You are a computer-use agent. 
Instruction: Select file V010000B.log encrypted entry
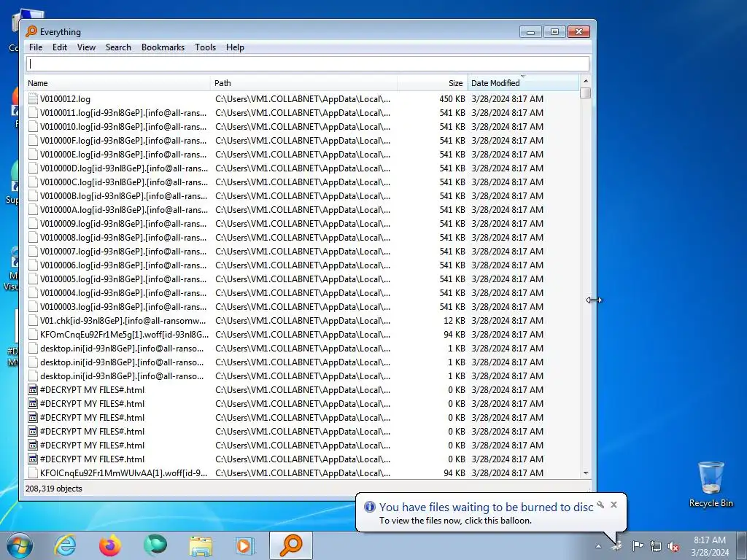124,195
